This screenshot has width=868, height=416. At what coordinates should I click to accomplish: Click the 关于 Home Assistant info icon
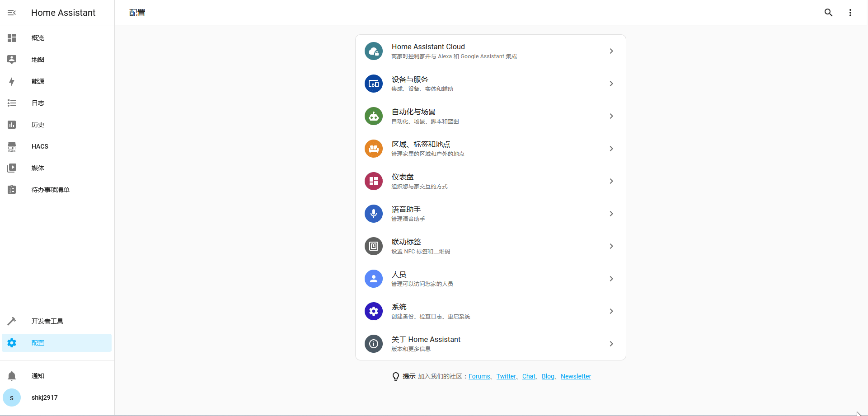(x=374, y=344)
